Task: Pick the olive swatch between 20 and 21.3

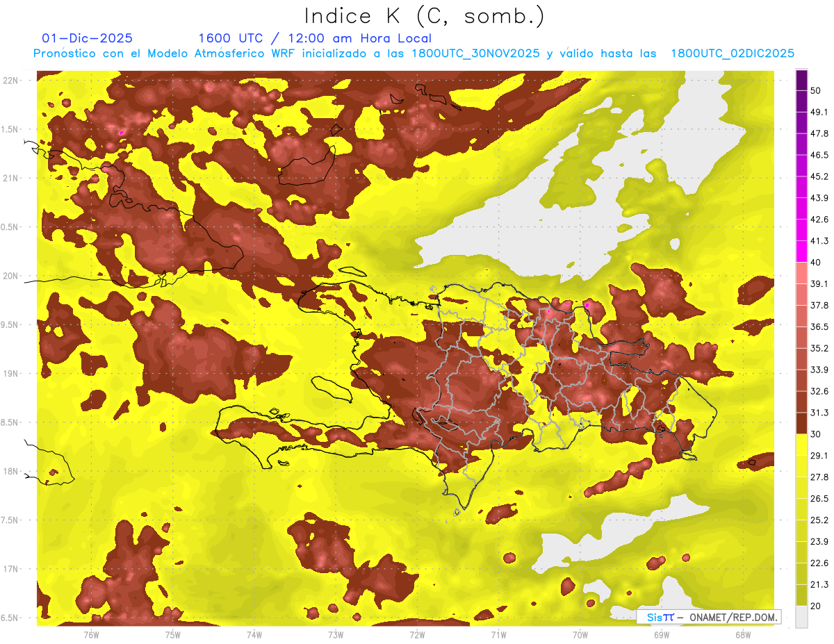Action: [x=802, y=595]
